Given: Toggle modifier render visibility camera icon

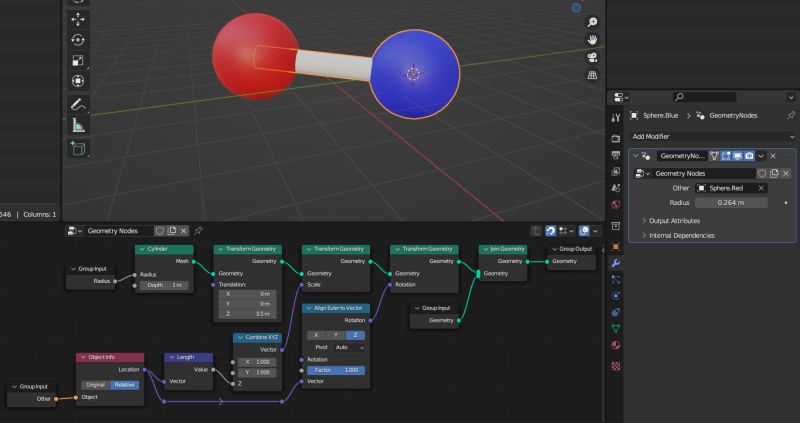Looking at the screenshot, I should (749, 156).
